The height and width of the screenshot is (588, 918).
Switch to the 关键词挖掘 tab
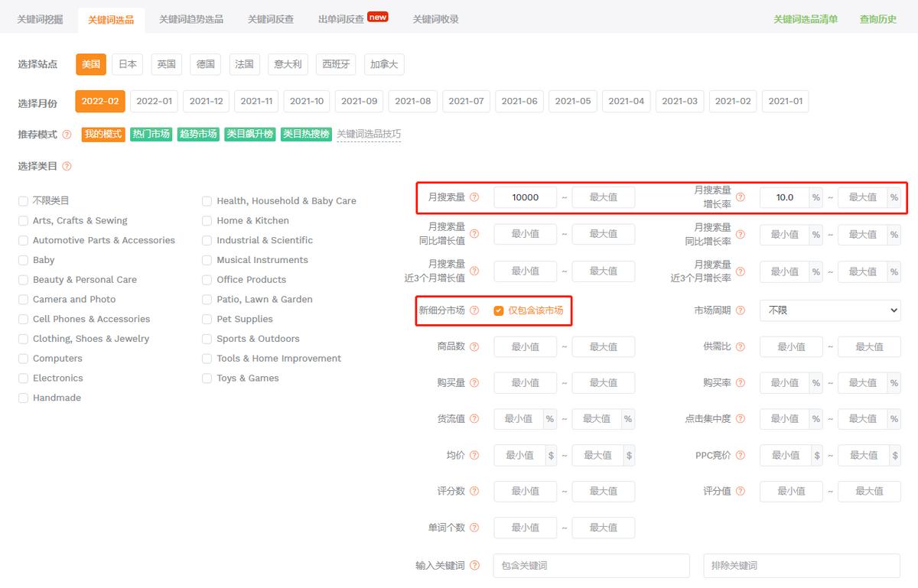39,17
